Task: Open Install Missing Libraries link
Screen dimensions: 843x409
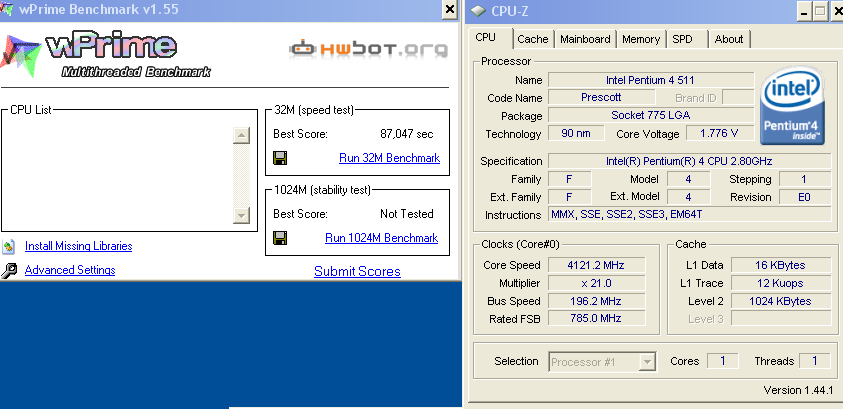Action: (x=78, y=246)
